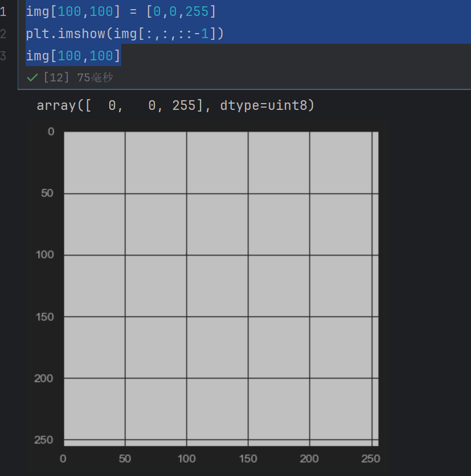Click the plotted grid image output
This screenshot has height=476, width=471.
(x=221, y=289)
